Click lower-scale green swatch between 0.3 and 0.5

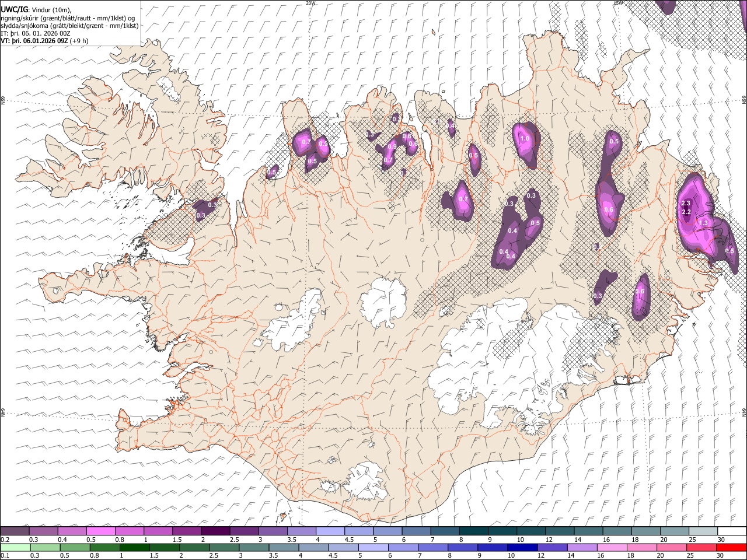tap(44, 547)
